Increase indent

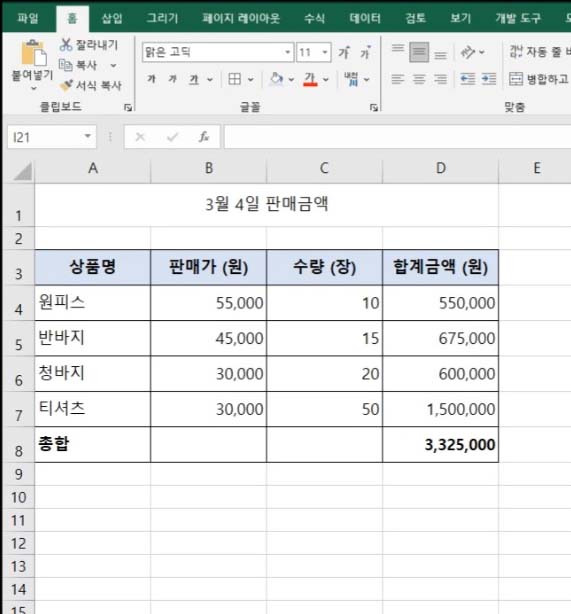pyautogui.click(x=489, y=79)
